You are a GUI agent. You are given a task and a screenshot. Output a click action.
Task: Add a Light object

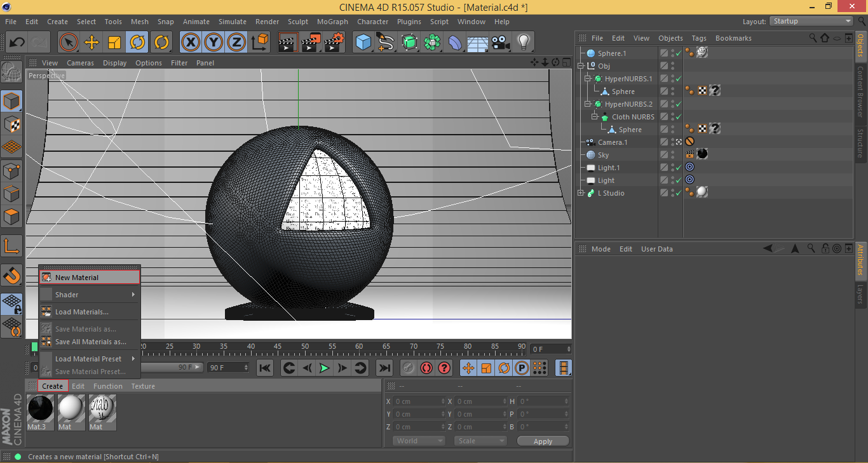click(524, 43)
